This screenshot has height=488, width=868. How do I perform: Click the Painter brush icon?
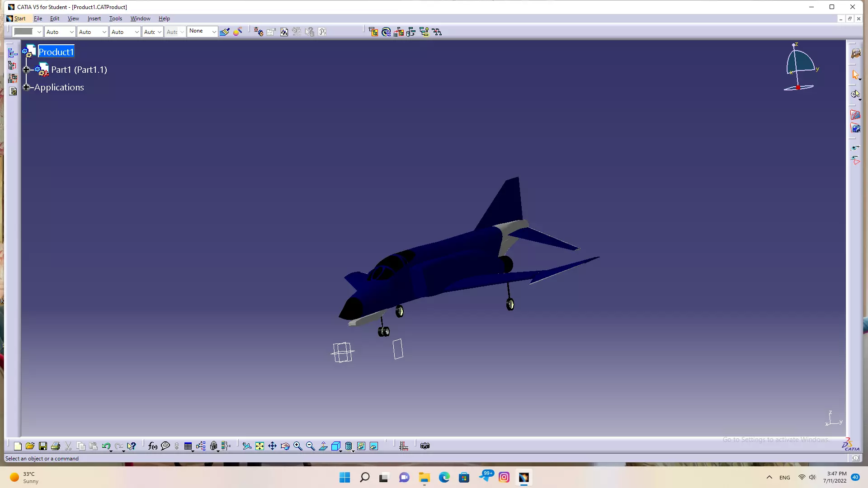pyautogui.click(x=224, y=32)
